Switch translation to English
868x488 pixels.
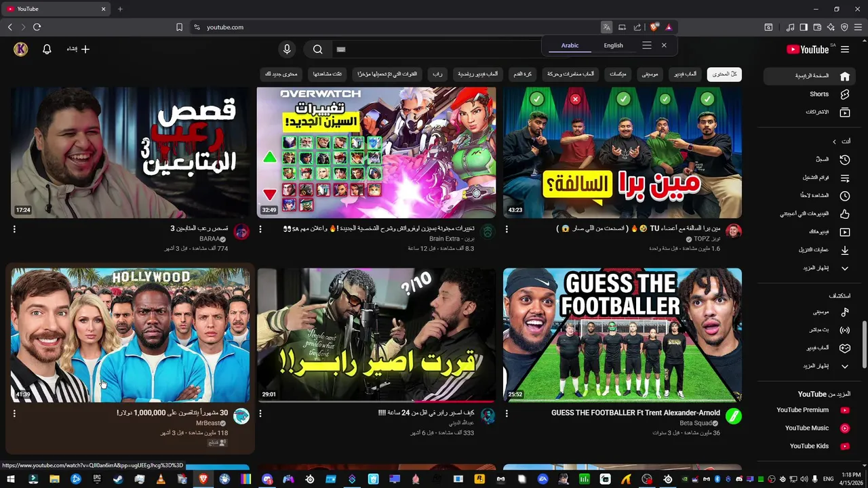pyautogui.click(x=613, y=45)
